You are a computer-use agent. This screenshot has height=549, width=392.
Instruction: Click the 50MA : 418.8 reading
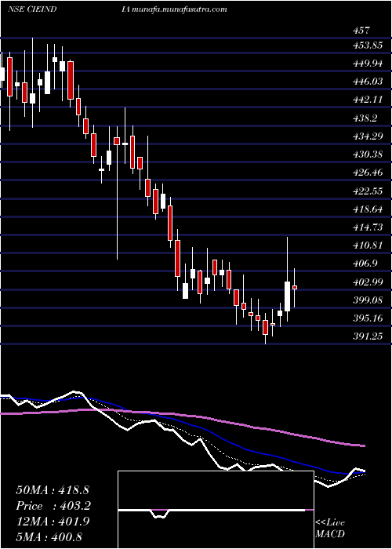tap(53, 490)
